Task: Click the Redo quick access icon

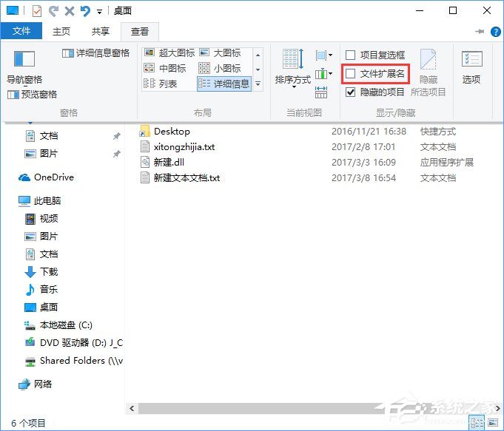Action: coord(53,11)
